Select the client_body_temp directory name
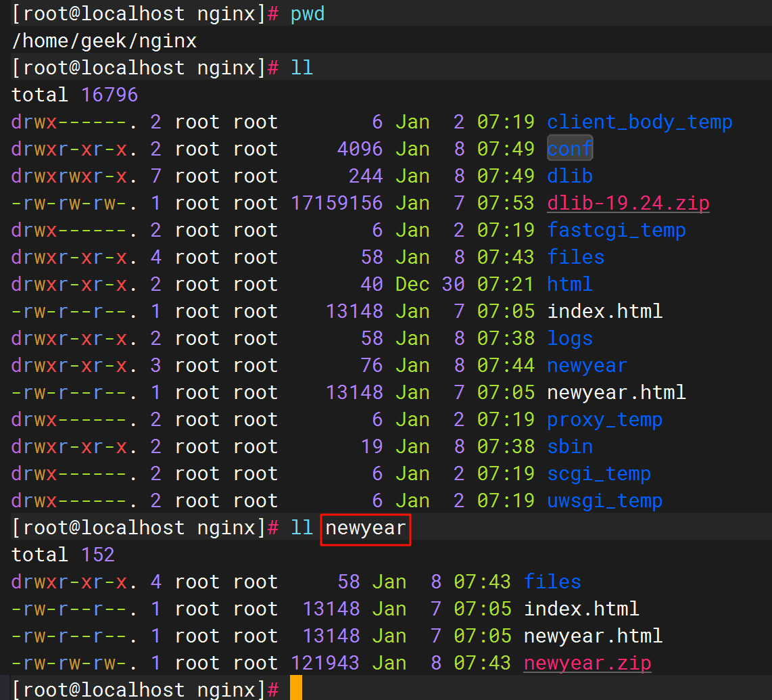The height and width of the screenshot is (700, 772). [x=640, y=122]
